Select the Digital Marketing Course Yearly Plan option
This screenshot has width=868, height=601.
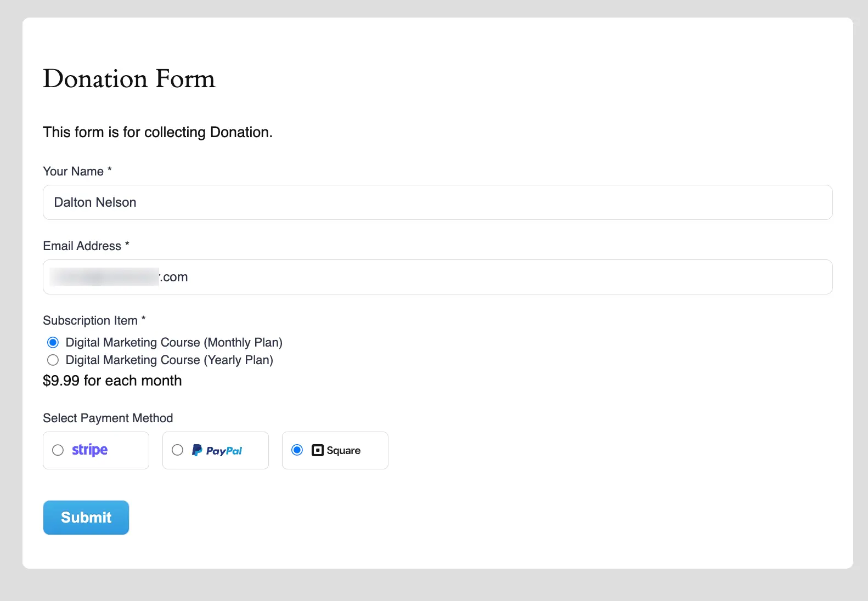(x=53, y=360)
